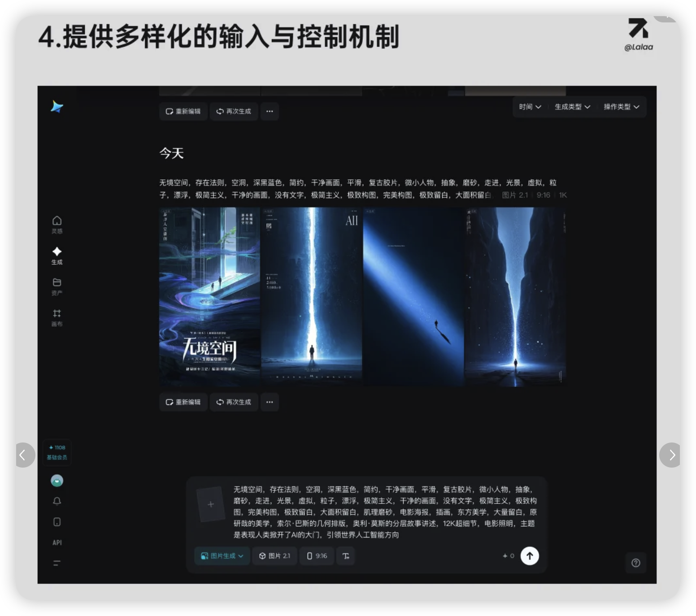Click the mobile device icon in sidebar
The width and height of the screenshot is (696, 616).
click(x=57, y=522)
